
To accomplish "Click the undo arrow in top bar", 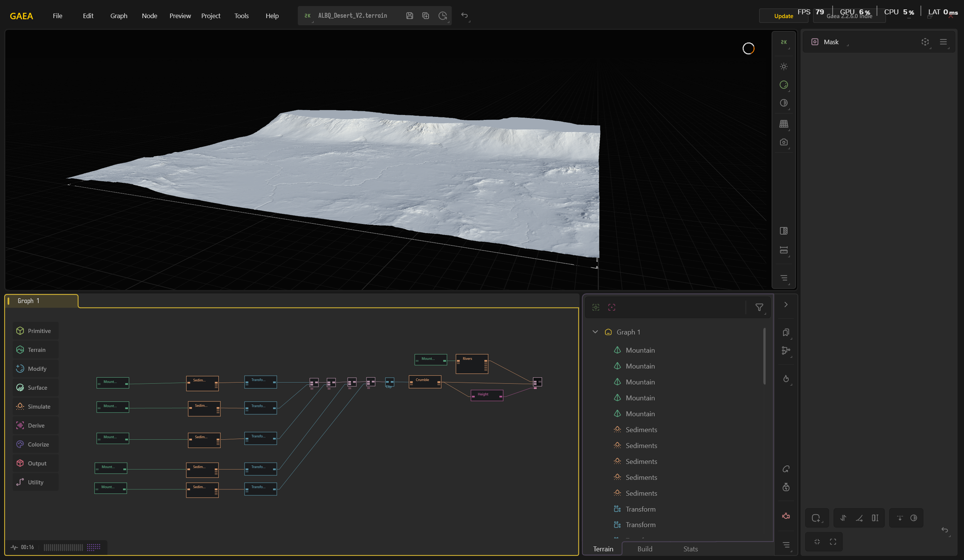I will click(464, 15).
